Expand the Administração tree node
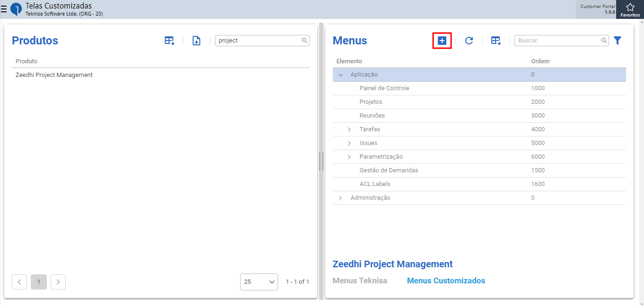 tap(340, 198)
